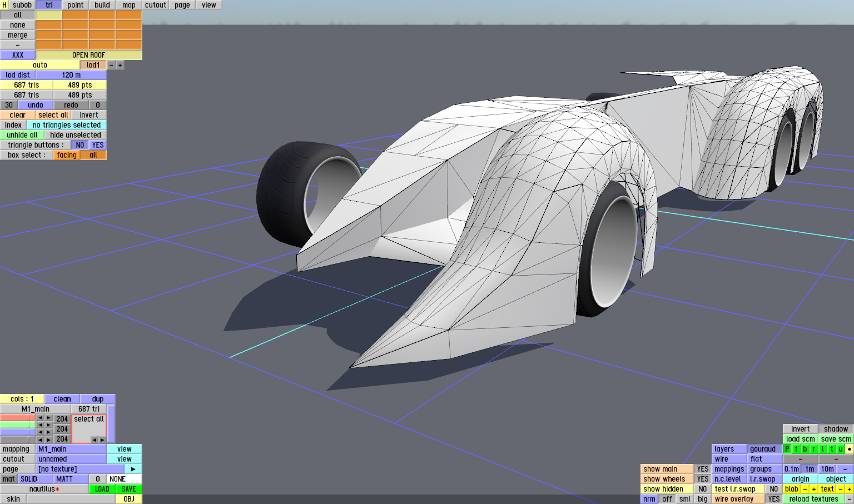Click the OPEN ROOF bar
The image size is (854, 504).
click(x=89, y=55)
